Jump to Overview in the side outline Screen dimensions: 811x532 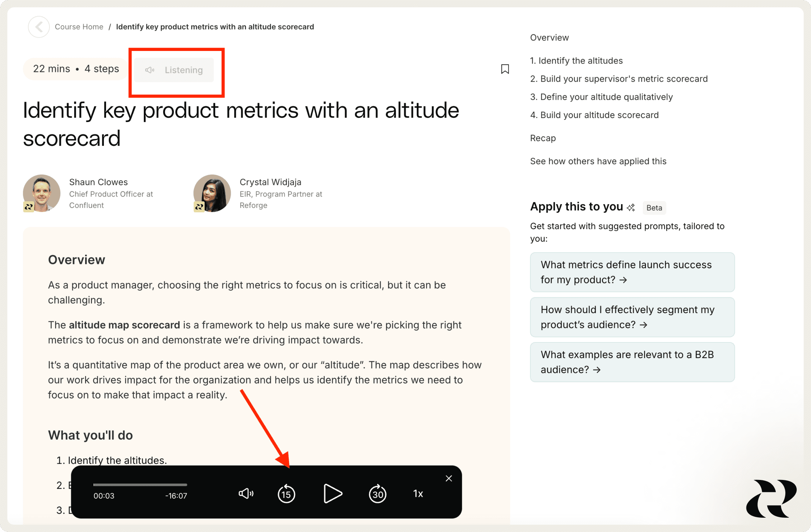point(549,38)
